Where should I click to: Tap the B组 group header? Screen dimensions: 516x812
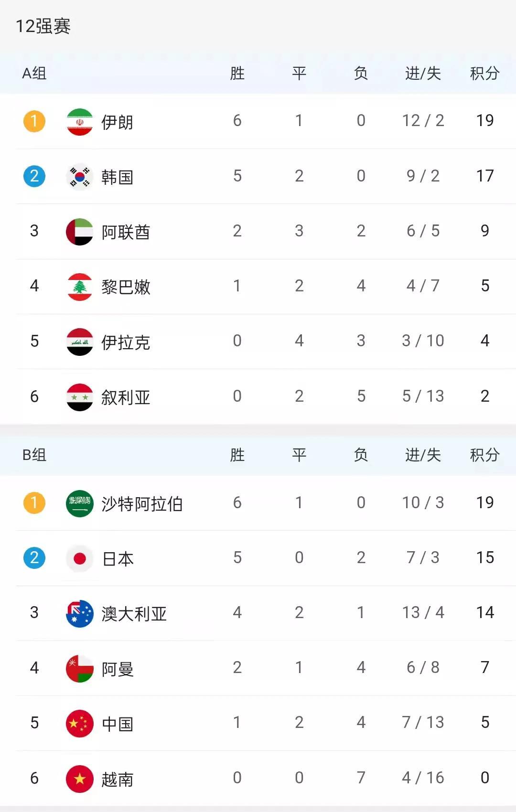click(x=34, y=455)
